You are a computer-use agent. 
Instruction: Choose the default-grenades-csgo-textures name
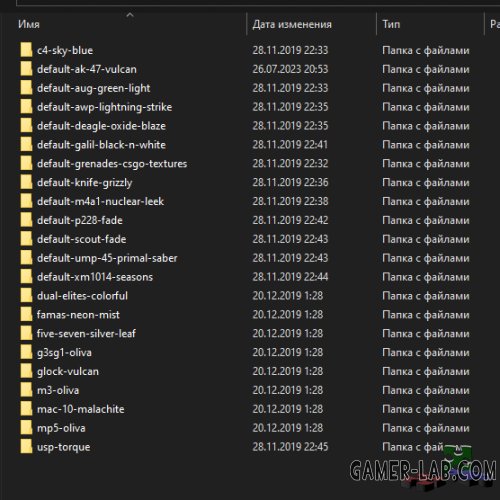pos(112,164)
